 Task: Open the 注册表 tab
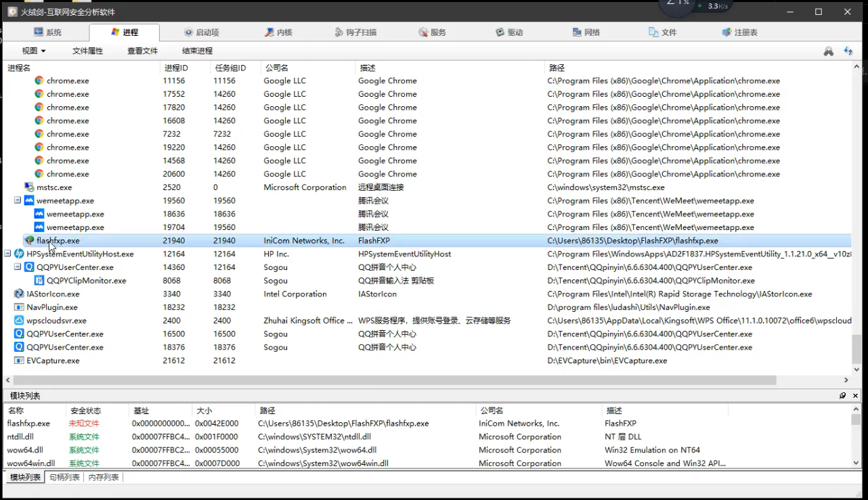740,32
